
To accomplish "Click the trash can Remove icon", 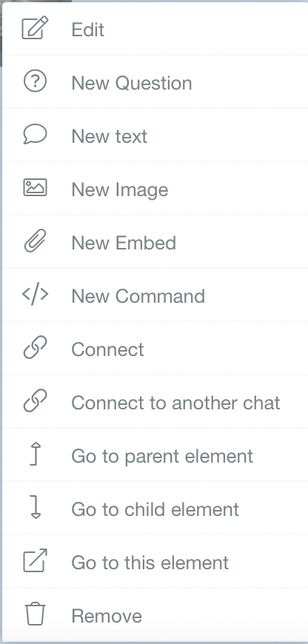I will tap(35, 614).
